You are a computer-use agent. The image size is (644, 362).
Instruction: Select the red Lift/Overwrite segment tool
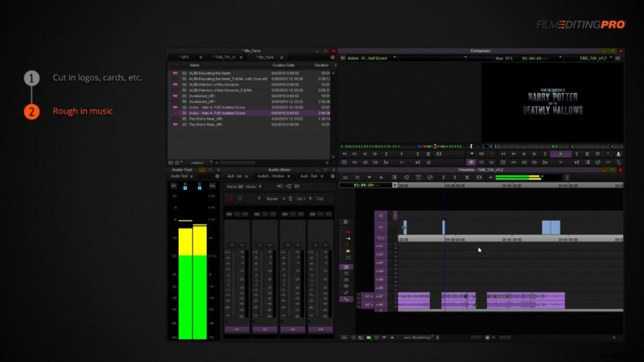348,232
